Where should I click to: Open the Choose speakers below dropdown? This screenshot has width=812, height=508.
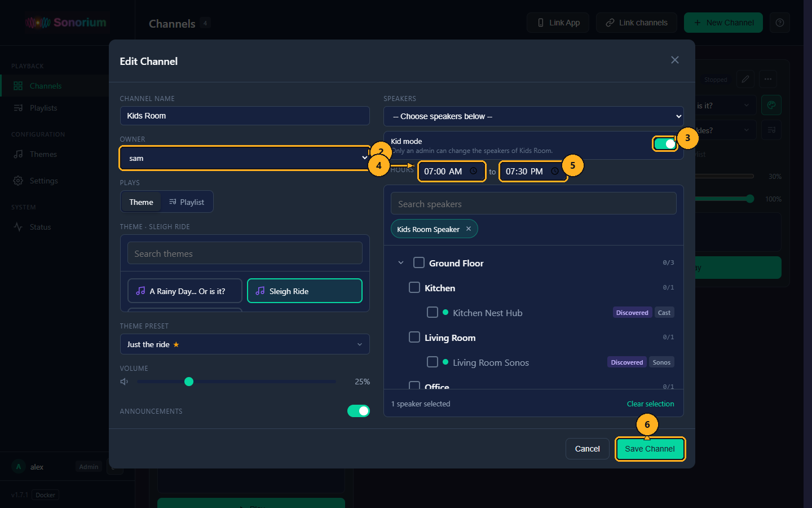533,116
